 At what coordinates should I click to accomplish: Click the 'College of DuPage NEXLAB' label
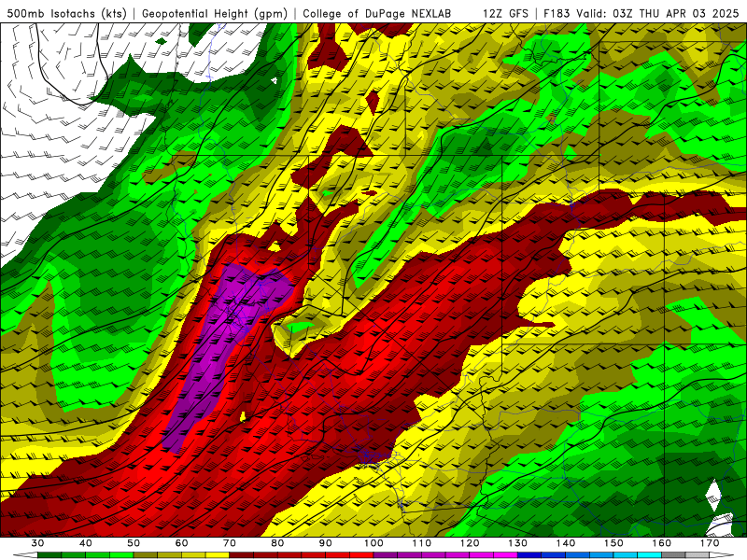pos(377,13)
